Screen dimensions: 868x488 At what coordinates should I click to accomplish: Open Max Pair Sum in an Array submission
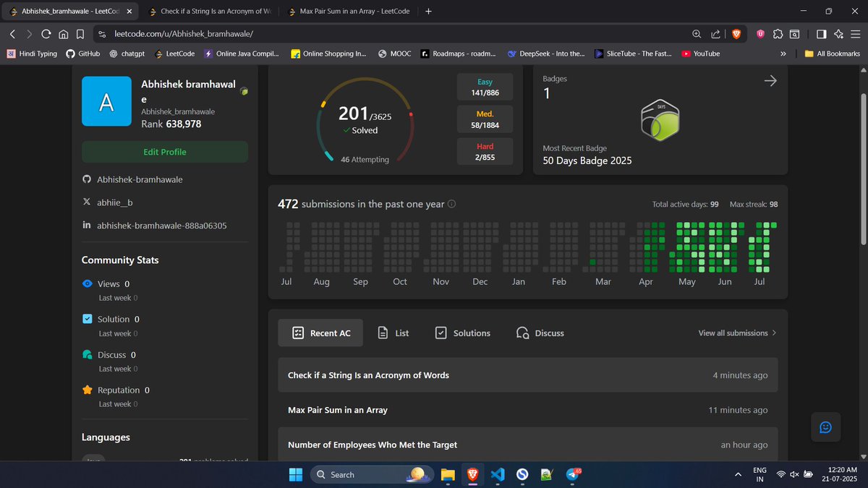click(x=528, y=410)
